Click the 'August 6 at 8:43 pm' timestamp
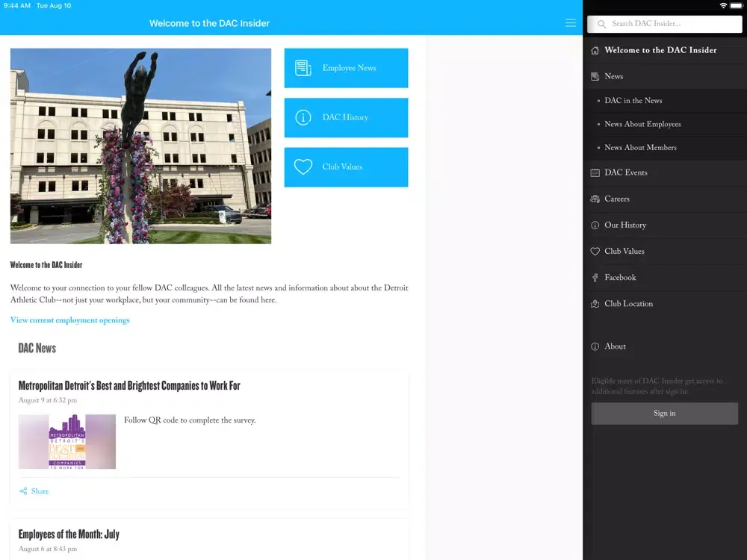 [x=48, y=549]
